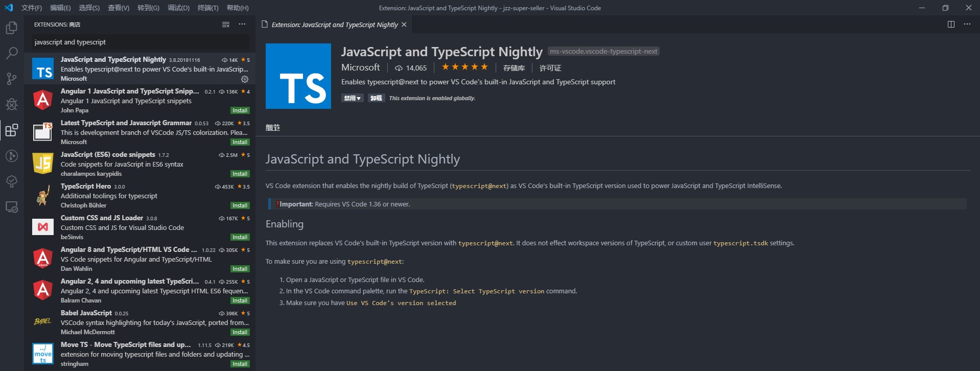Viewport: 980px width, 371px height.
Task: Open the Debug view in activity bar
Action: (11, 104)
